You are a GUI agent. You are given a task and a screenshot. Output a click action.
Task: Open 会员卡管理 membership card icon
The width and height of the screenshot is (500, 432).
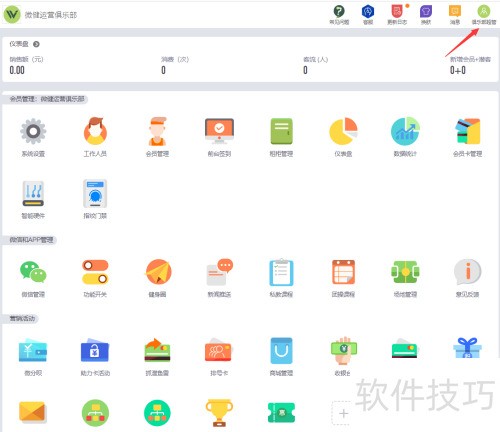tap(467, 131)
